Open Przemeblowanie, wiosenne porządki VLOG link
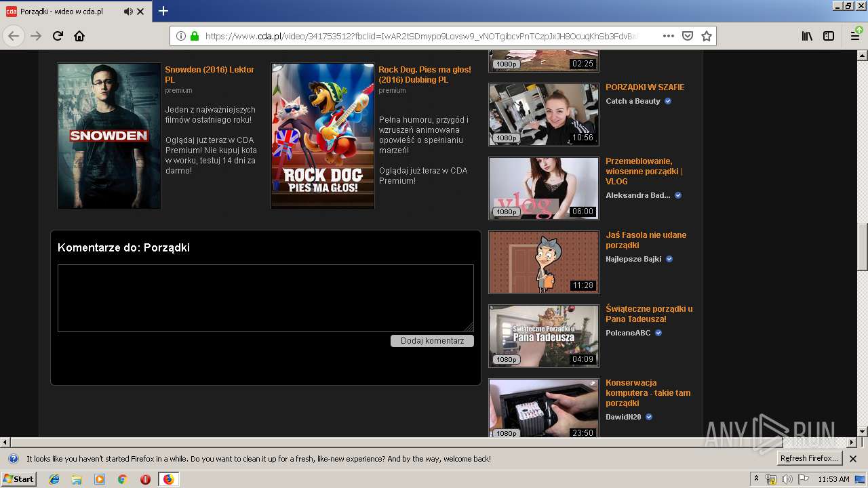Viewport: 868px width, 488px height. point(644,171)
